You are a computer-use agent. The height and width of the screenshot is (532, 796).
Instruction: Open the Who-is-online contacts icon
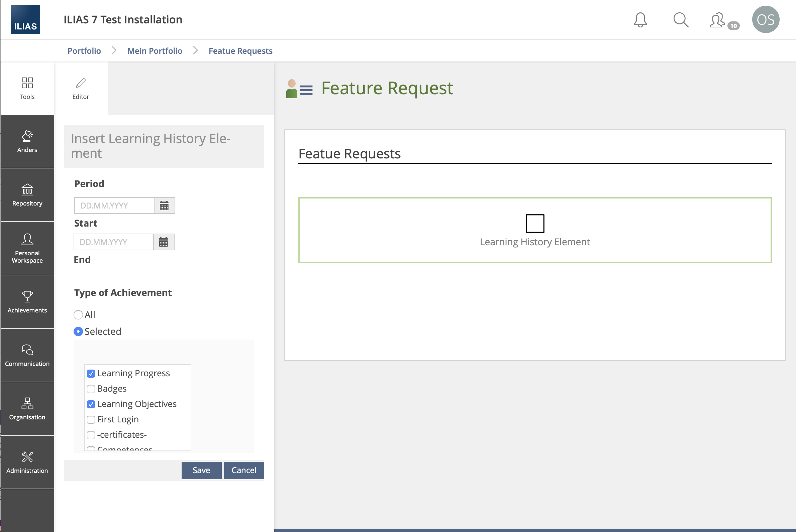pos(717,20)
